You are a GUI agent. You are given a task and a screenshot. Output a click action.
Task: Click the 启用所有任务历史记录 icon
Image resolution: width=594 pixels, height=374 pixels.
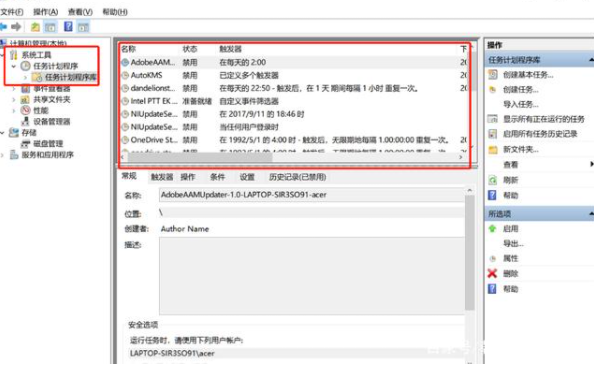coord(492,134)
